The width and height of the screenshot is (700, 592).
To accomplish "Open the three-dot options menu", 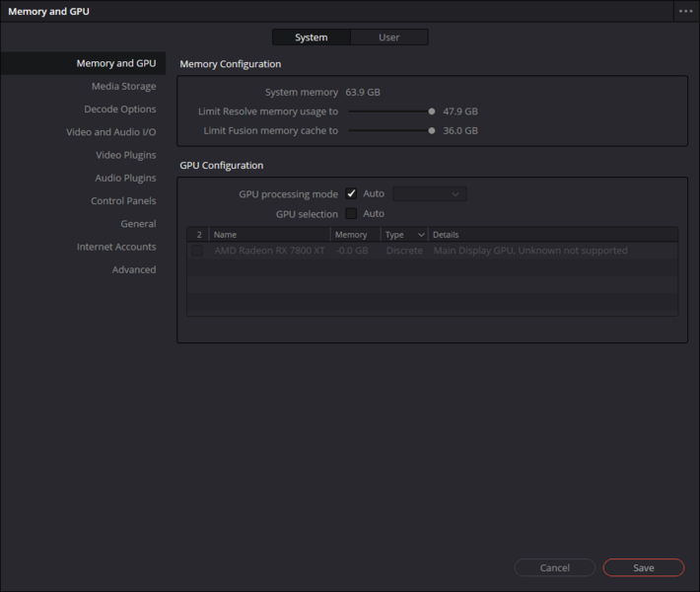I will tap(685, 11).
